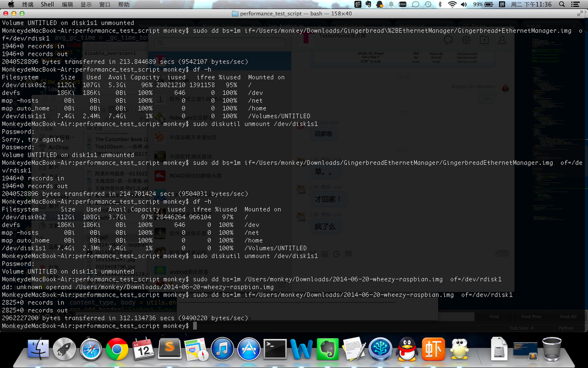
Task: Toggle the switch in QQ chat toolbar
Action: click(502, 253)
